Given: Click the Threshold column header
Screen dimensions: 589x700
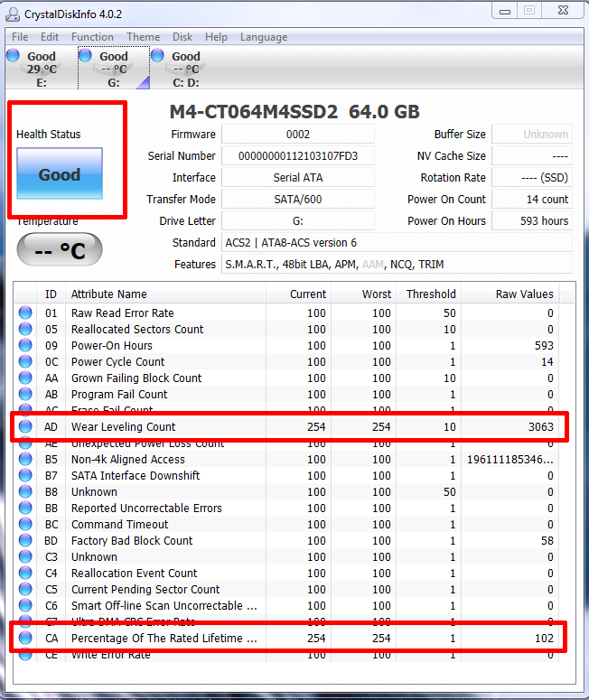Looking at the screenshot, I should [429, 294].
